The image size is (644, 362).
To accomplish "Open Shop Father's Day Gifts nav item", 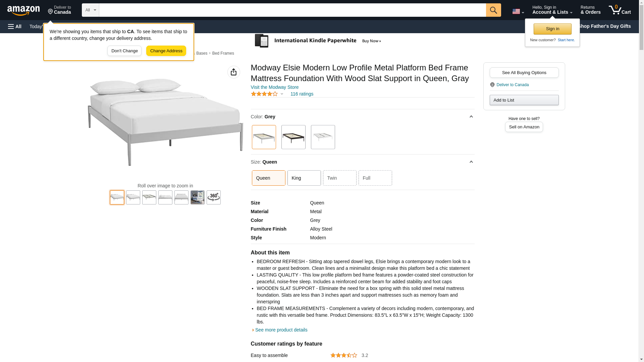I will (604, 26).
